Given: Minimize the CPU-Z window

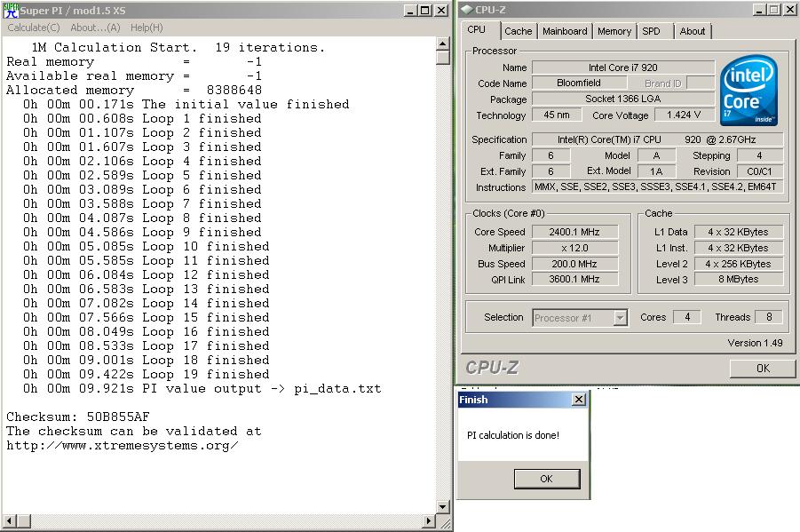Looking at the screenshot, I should 760,10.
